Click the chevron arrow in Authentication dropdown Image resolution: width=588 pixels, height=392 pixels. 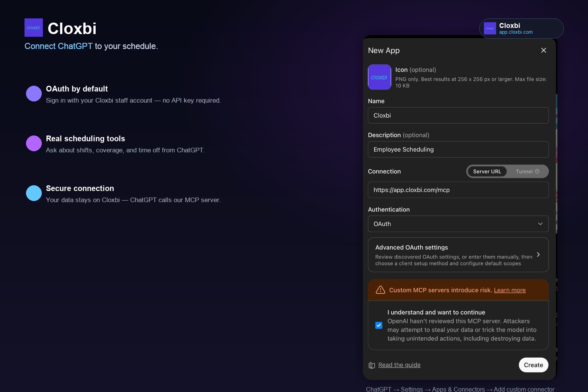pyautogui.click(x=540, y=224)
